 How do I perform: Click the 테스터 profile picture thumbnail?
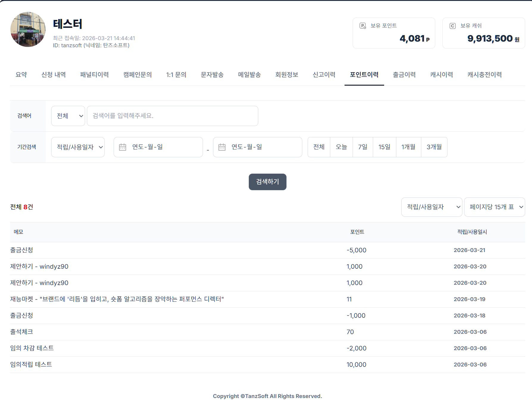tap(28, 29)
